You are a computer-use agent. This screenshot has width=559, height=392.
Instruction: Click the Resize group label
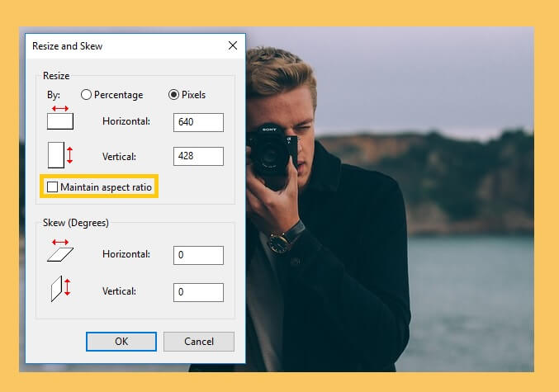point(56,76)
